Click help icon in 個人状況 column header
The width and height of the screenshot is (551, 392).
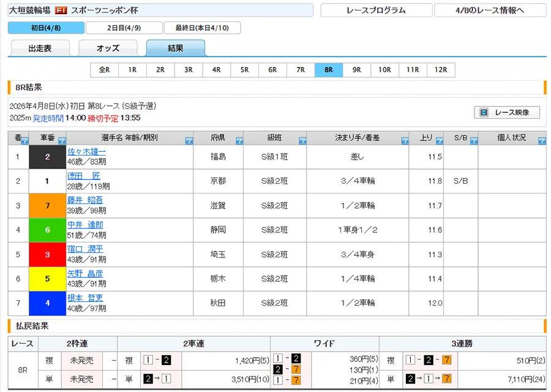point(541,141)
